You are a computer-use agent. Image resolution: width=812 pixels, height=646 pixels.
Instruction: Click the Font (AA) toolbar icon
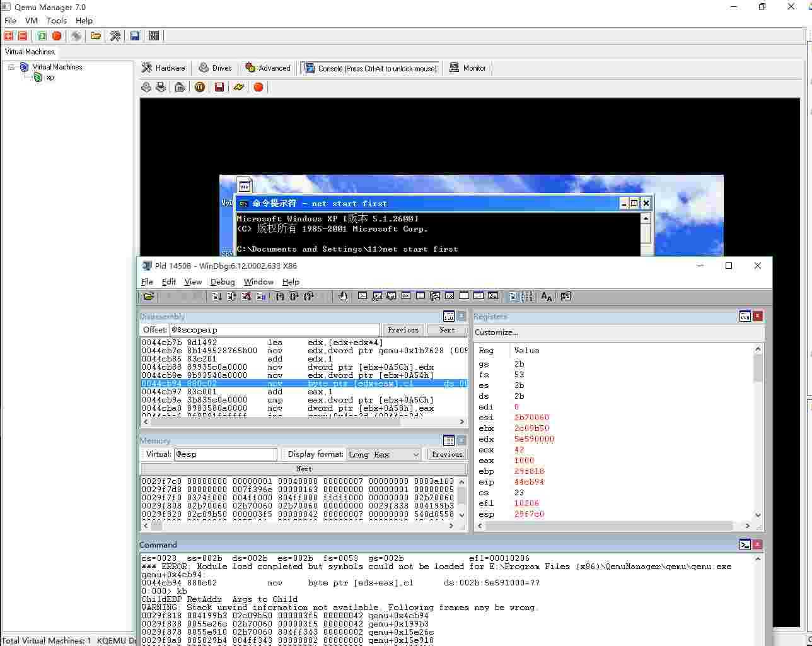pos(546,296)
